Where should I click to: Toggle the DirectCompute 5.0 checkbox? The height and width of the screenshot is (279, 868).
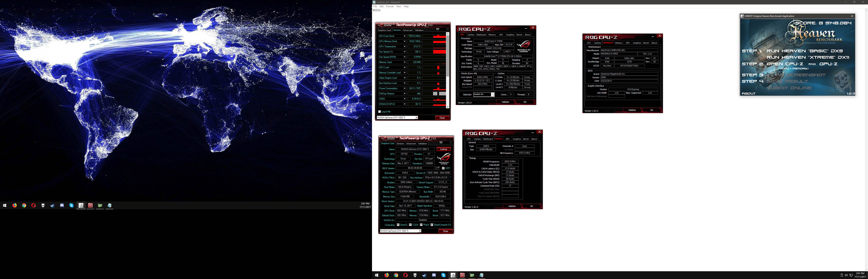coord(432,225)
